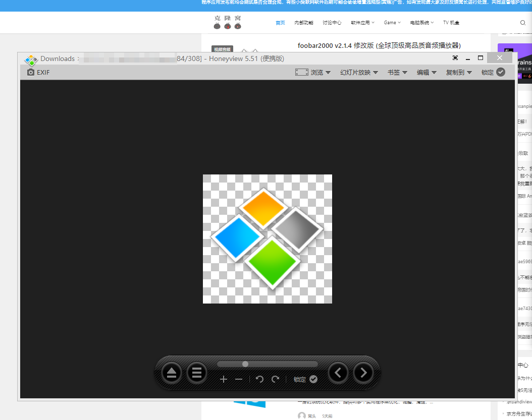Click the fit-to-window icon beside 浏览

coord(302,72)
